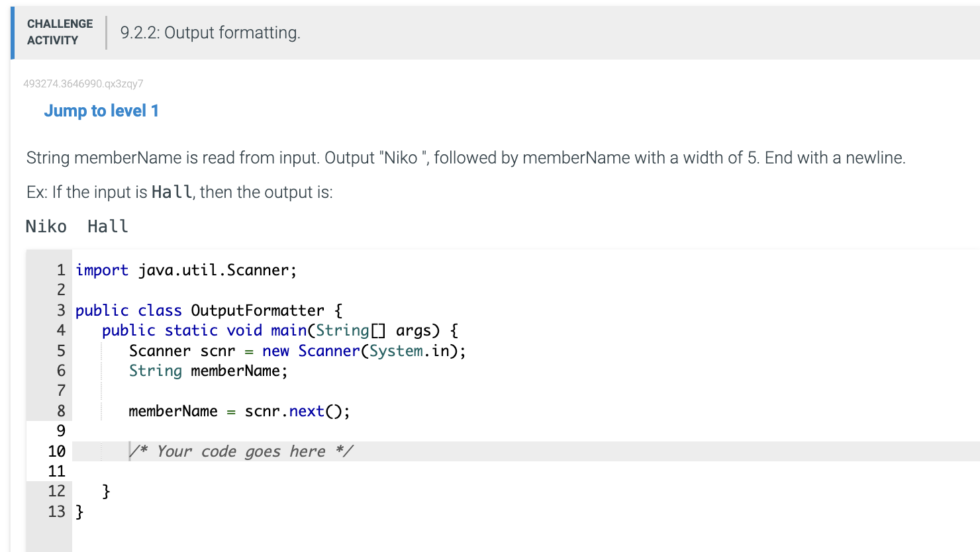Click line 10 comment placeholder in editor
Screen dimensions: 980x552
[x=240, y=451]
